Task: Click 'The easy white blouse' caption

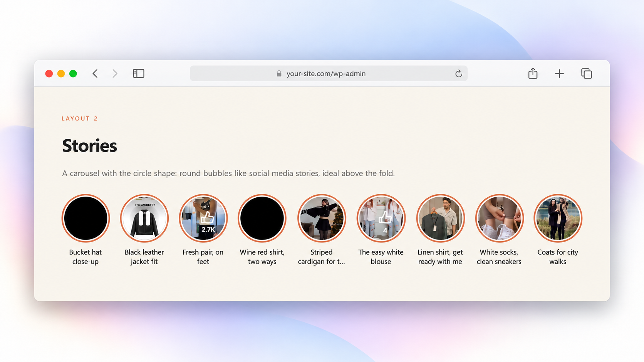Action: click(381, 257)
